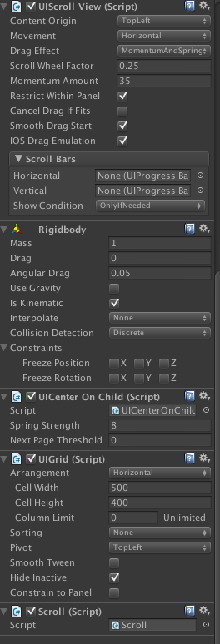Click object picker next to Horizontal scroll bar
Screen dimensions: 220x644
click(200, 176)
